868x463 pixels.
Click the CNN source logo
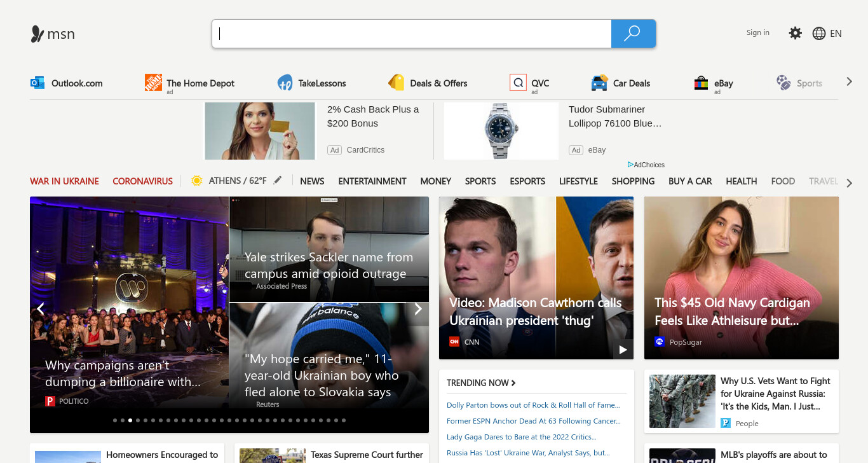pos(454,342)
